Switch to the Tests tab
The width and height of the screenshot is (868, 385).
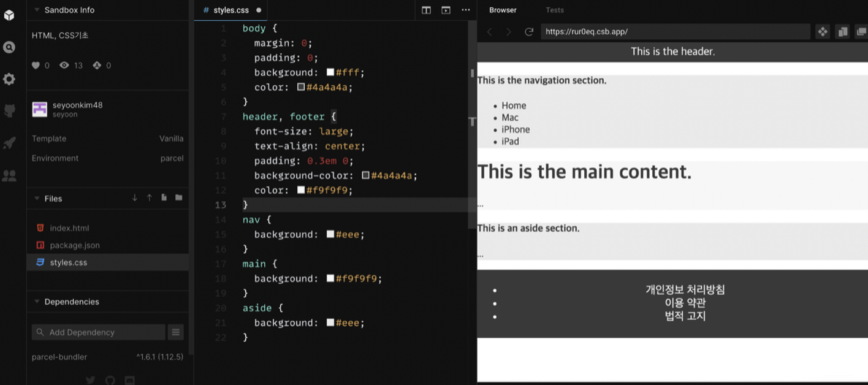555,10
